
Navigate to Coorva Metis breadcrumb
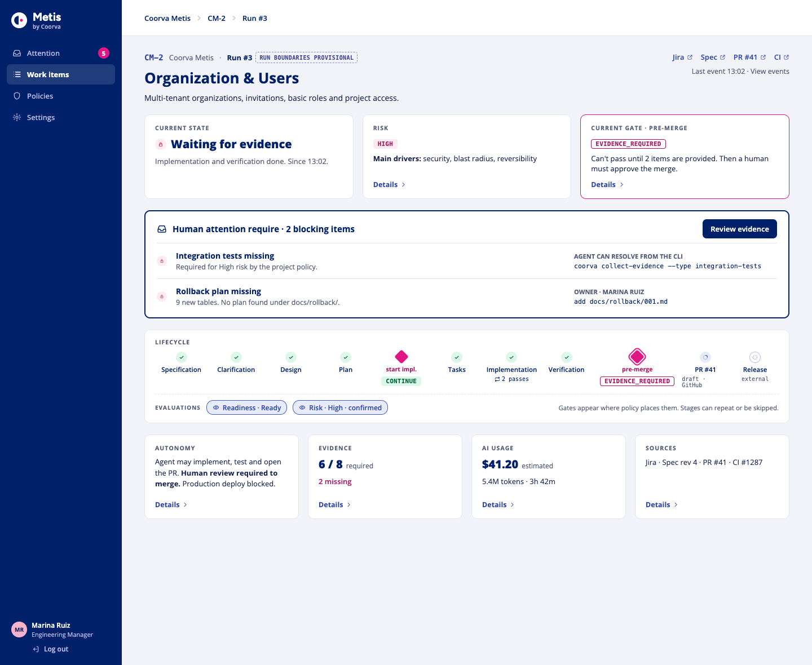[167, 18]
